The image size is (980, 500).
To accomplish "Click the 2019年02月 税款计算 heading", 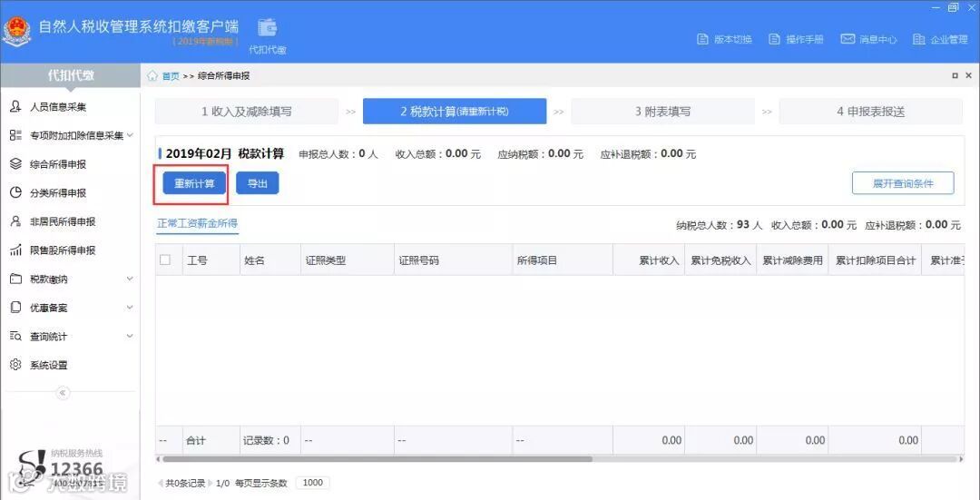I will (225, 153).
